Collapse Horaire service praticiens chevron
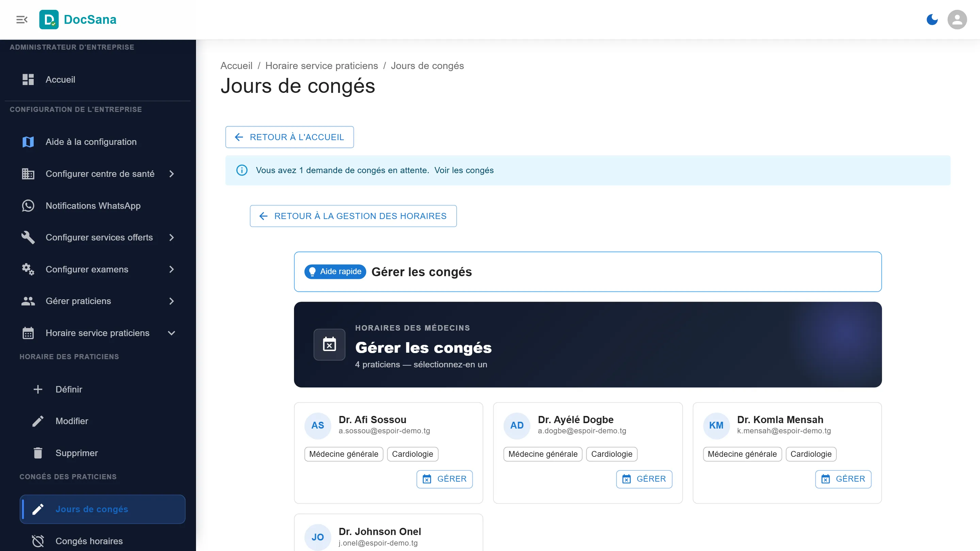Image resolution: width=980 pixels, height=551 pixels. [171, 333]
